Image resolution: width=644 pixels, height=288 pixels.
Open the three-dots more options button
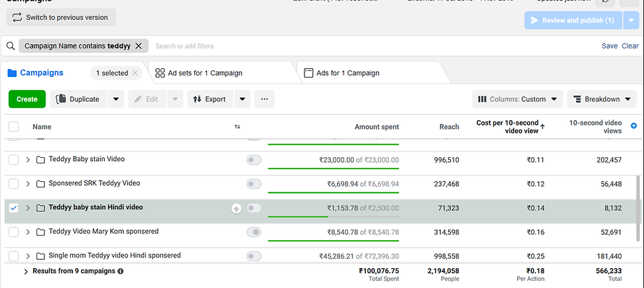click(x=264, y=100)
